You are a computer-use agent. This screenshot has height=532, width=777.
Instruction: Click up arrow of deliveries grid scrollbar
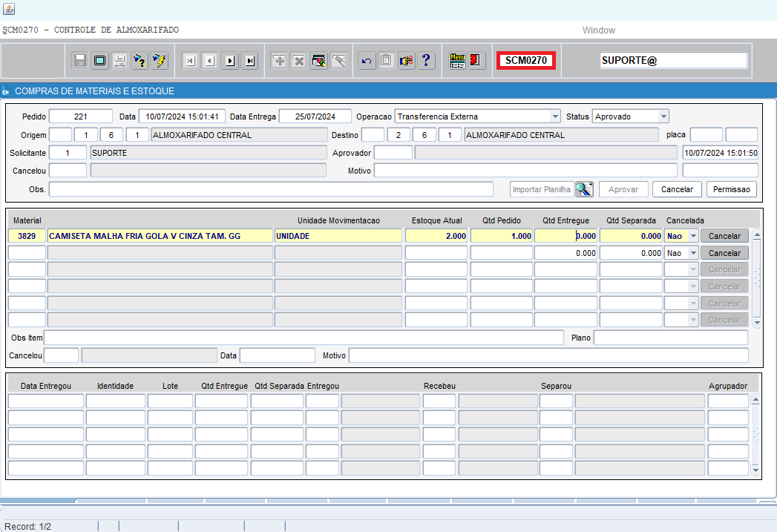(755, 398)
